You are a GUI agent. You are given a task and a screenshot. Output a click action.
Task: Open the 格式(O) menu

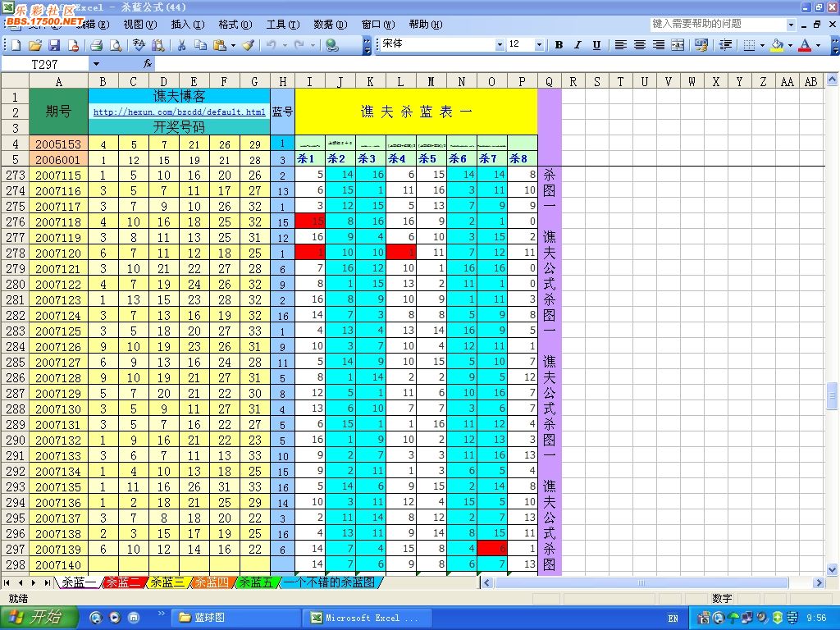(235, 24)
